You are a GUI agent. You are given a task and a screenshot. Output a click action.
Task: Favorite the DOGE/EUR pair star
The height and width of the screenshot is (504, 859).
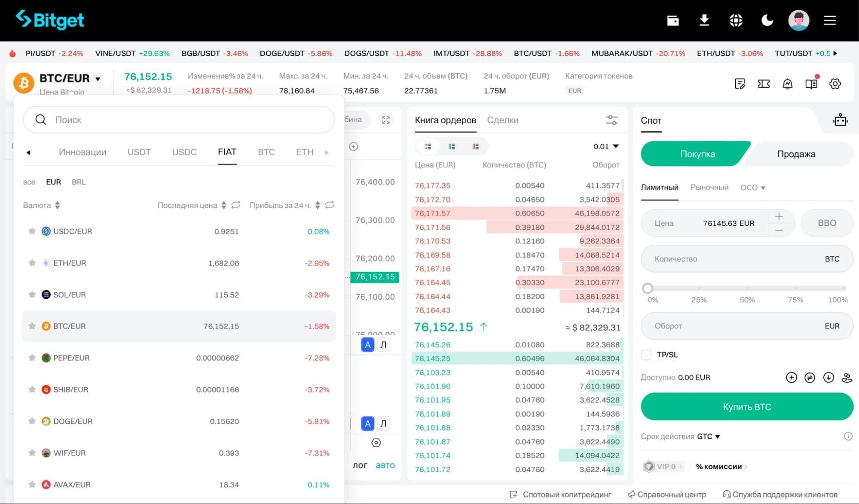tap(32, 421)
